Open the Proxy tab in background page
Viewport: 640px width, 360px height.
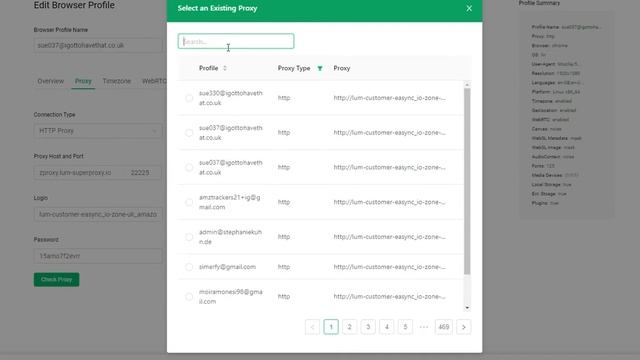[x=83, y=81]
